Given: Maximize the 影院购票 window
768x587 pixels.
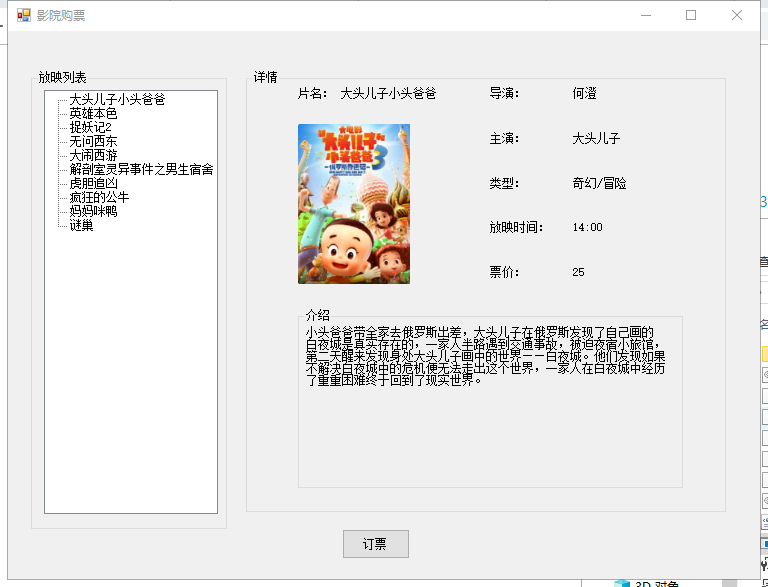Looking at the screenshot, I should pos(691,15).
